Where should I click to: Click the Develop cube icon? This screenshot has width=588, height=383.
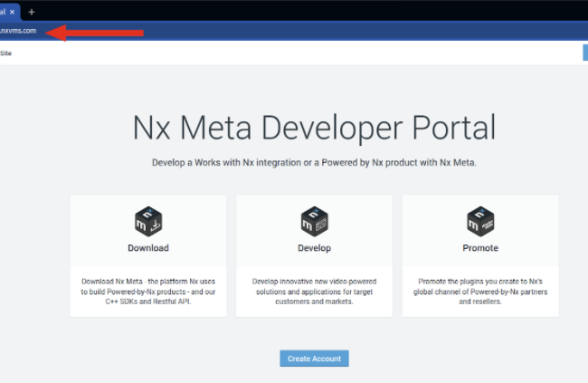[314, 221]
